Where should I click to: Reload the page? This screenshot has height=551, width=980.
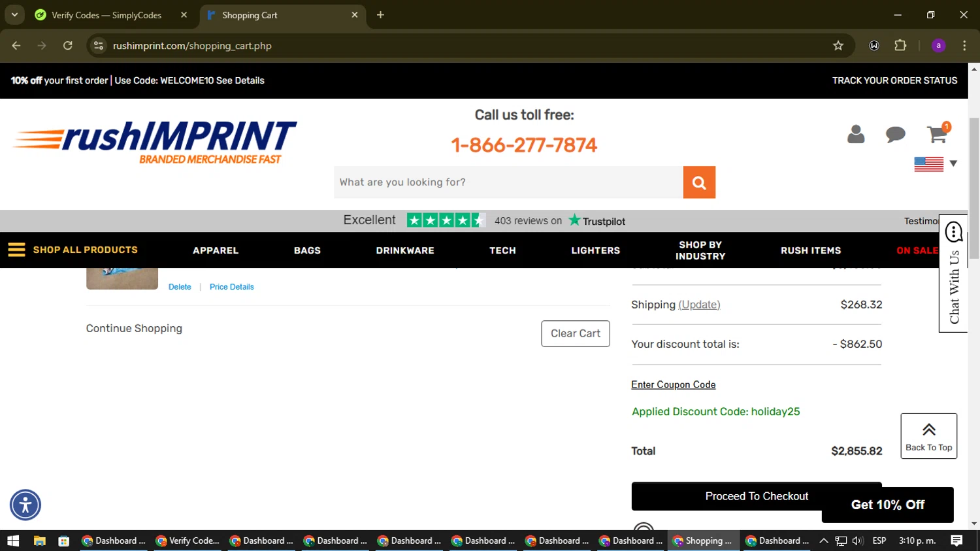tap(68, 46)
